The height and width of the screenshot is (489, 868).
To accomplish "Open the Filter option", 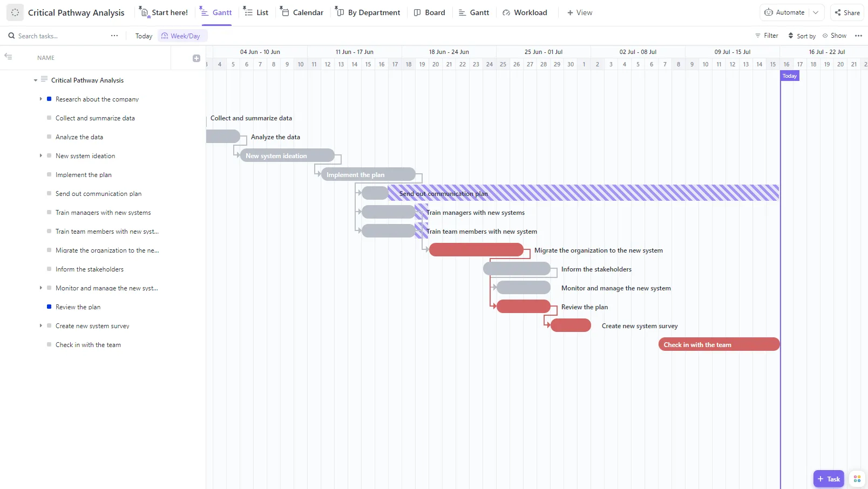I will click(767, 36).
